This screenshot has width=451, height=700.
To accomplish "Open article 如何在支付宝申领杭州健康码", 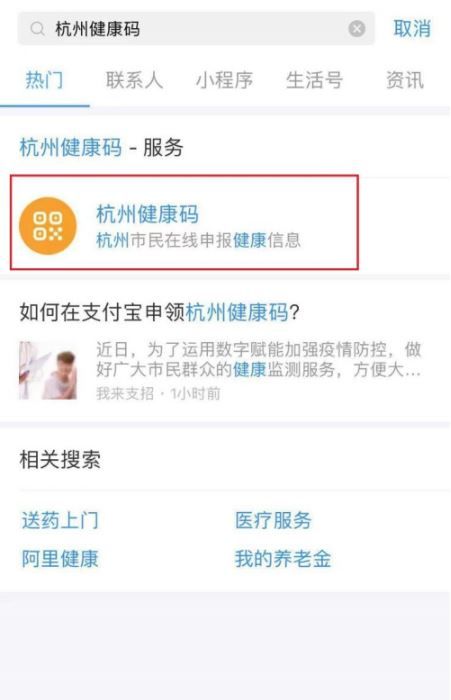I will (159, 312).
